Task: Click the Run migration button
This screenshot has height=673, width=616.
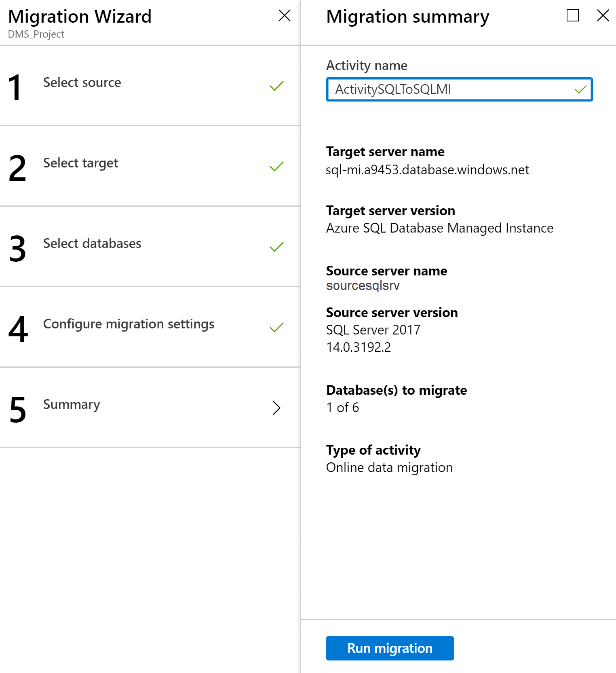Action: pyautogui.click(x=390, y=648)
